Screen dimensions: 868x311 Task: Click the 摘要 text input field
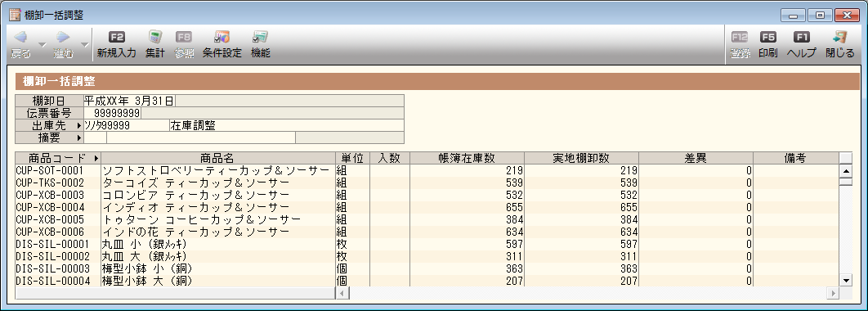[x=201, y=137]
